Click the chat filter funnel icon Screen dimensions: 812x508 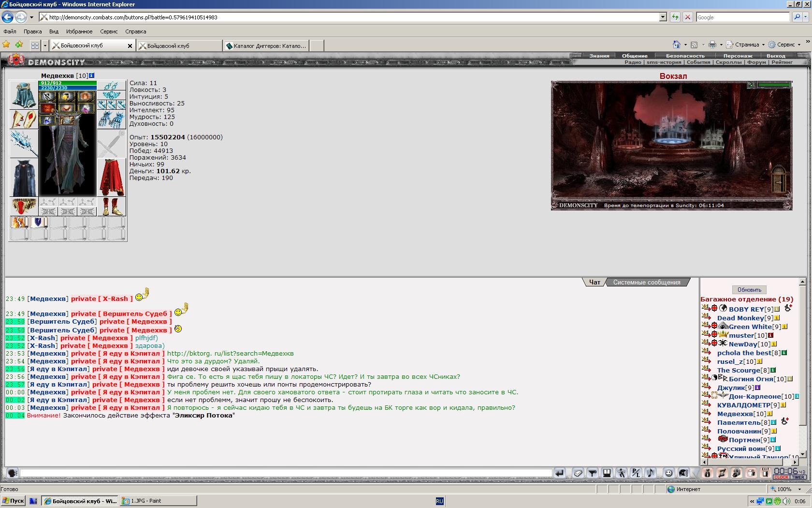[x=593, y=473]
